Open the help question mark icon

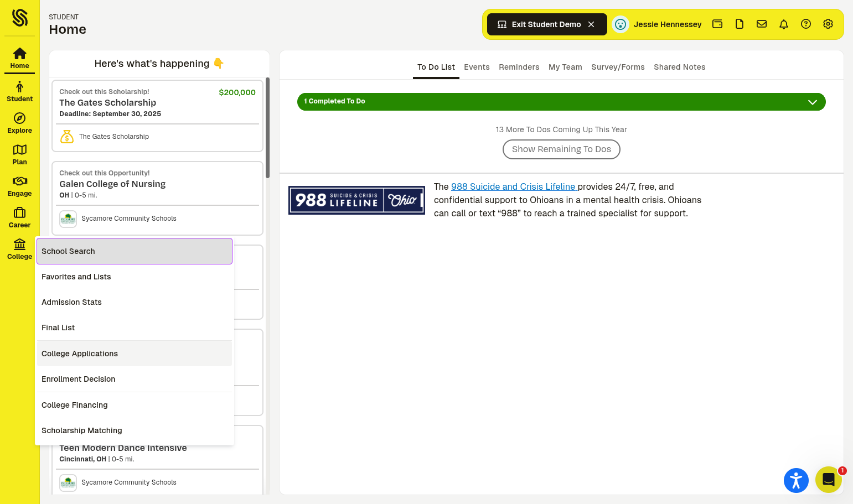click(806, 24)
